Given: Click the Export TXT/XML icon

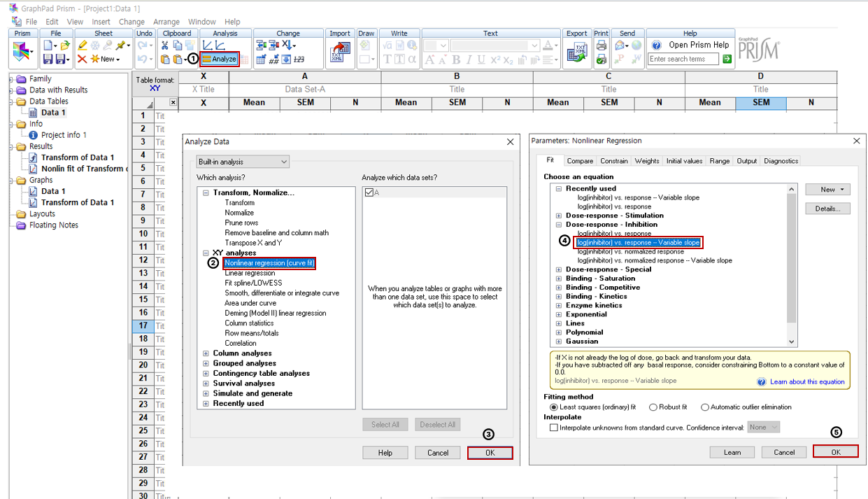Looking at the screenshot, I should pyautogui.click(x=576, y=52).
